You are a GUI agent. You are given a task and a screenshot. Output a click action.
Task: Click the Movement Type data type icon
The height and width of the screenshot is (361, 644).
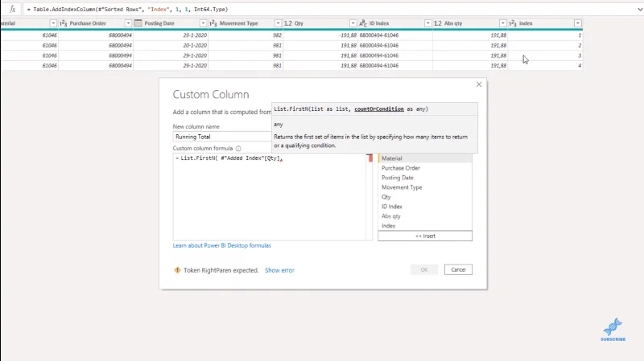point(213,23)
